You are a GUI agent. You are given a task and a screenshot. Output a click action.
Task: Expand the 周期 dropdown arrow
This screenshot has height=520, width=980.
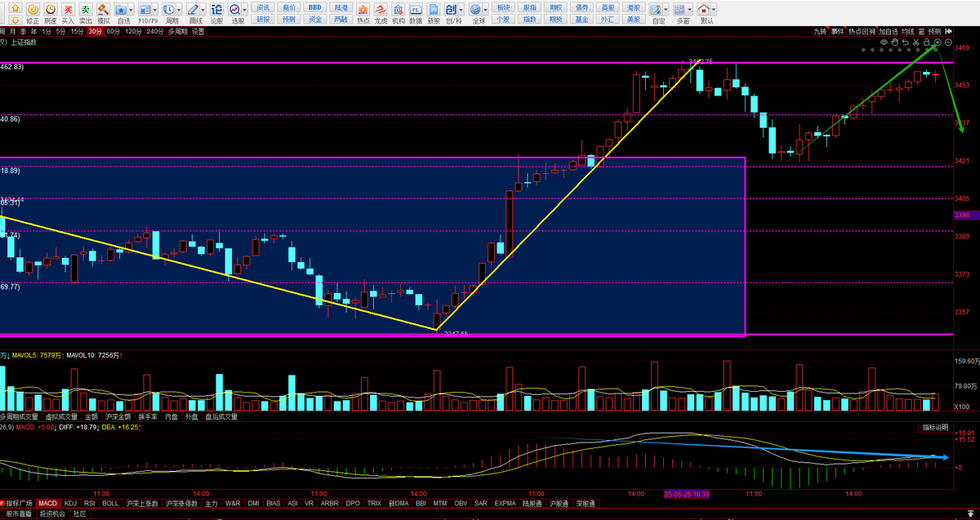[180, 9]
